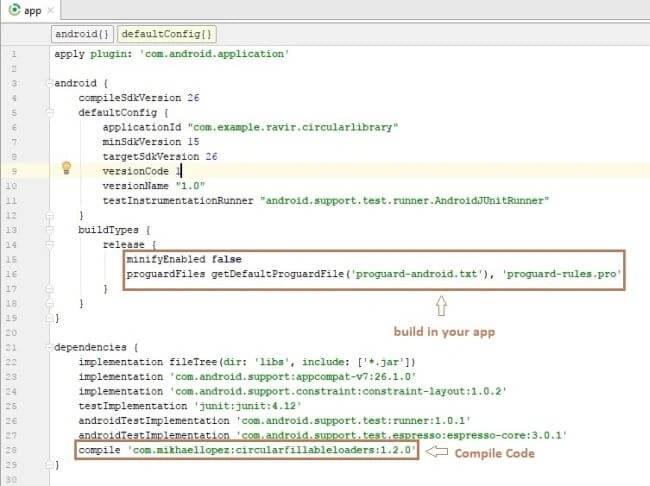Viewport: 650px width, 486px height.
Task: Click the applicationId "com.example.ravir.circularlibrary" text
Action: [250, 127]
